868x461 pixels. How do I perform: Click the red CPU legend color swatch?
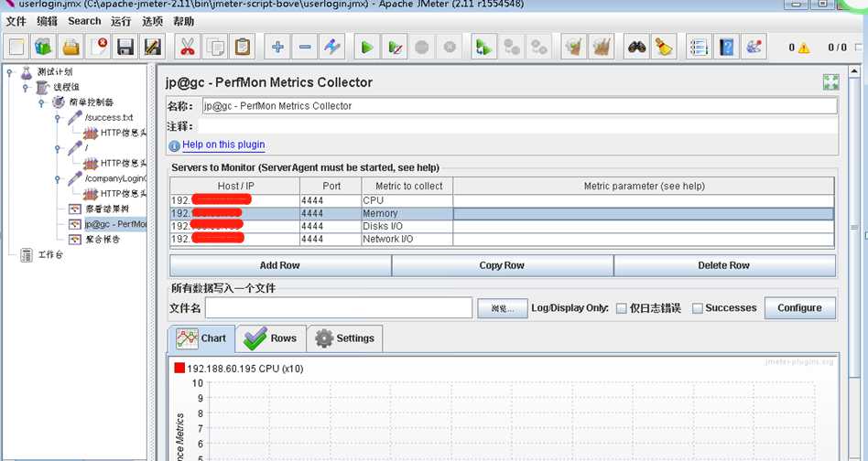(179, 368)
